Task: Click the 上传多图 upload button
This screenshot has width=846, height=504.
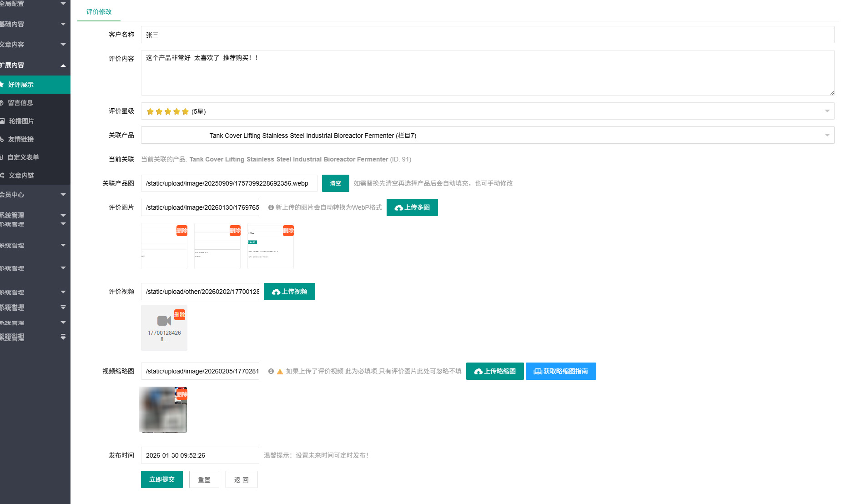Action: point(412,207)
